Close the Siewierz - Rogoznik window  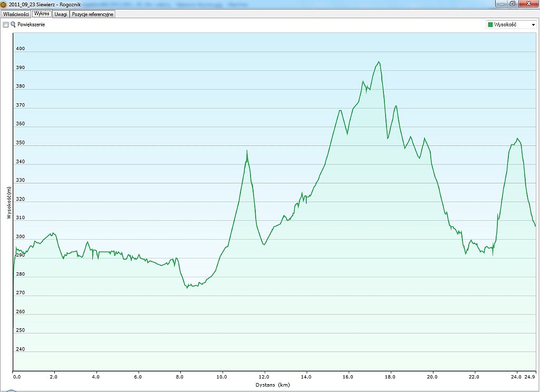pyautogui.click(x=527, y=4)
